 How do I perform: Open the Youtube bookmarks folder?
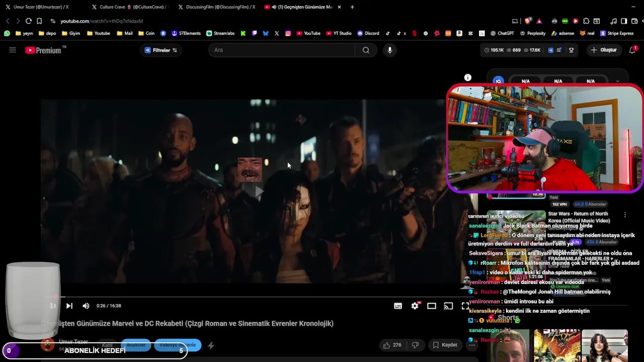99,33
